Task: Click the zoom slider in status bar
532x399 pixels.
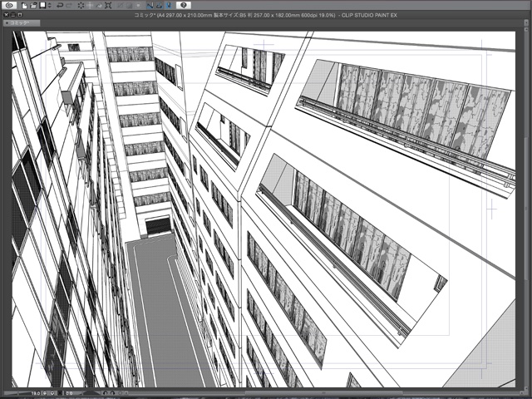Action: pos(17,393)
